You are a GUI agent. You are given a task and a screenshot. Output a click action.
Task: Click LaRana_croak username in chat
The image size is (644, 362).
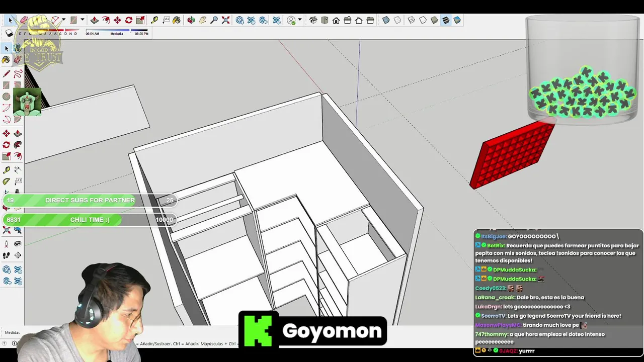[x=495, y=298]
